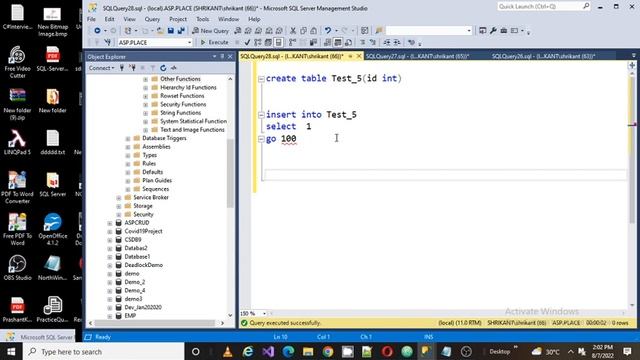The width and height of the screenshot is (640, 360).
Task: Click Display Estimated Execution Plan icon
Action: tap(258, 42)
